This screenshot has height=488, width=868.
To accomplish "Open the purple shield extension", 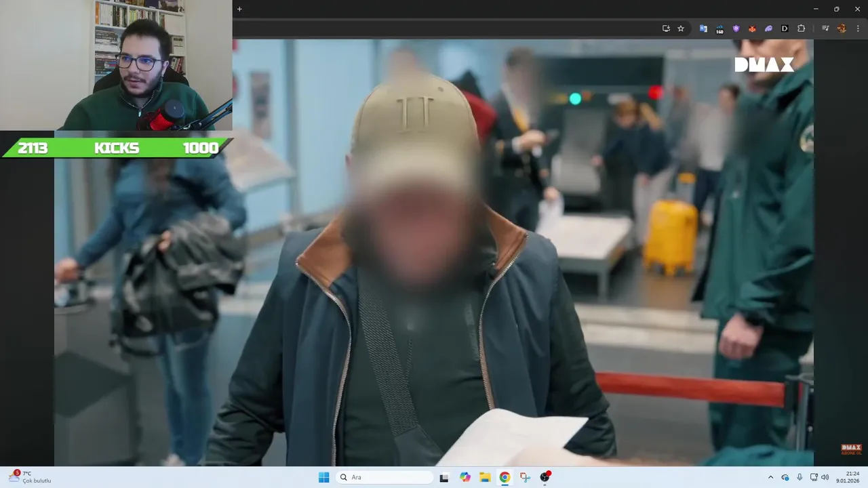I will [736, 28].
